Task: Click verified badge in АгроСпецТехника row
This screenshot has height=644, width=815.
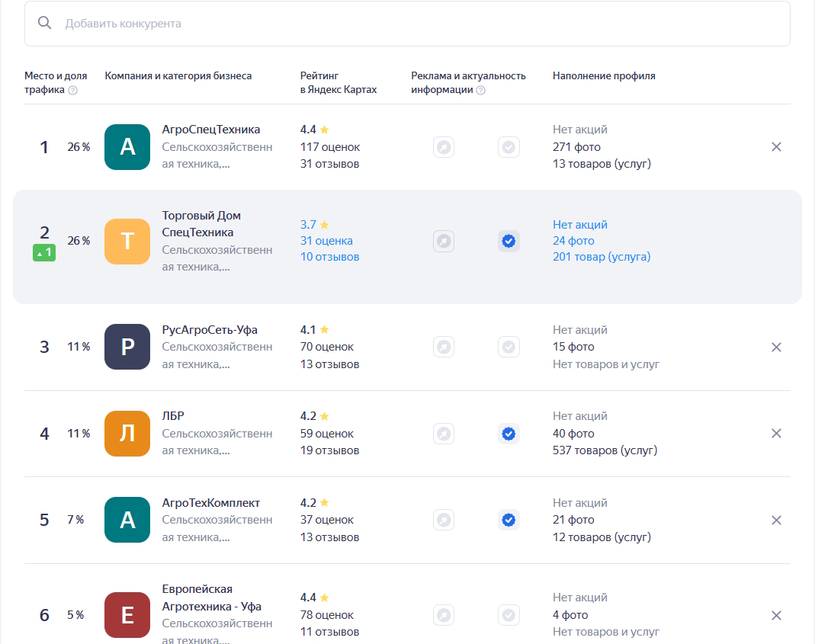Action: (509, 147)
